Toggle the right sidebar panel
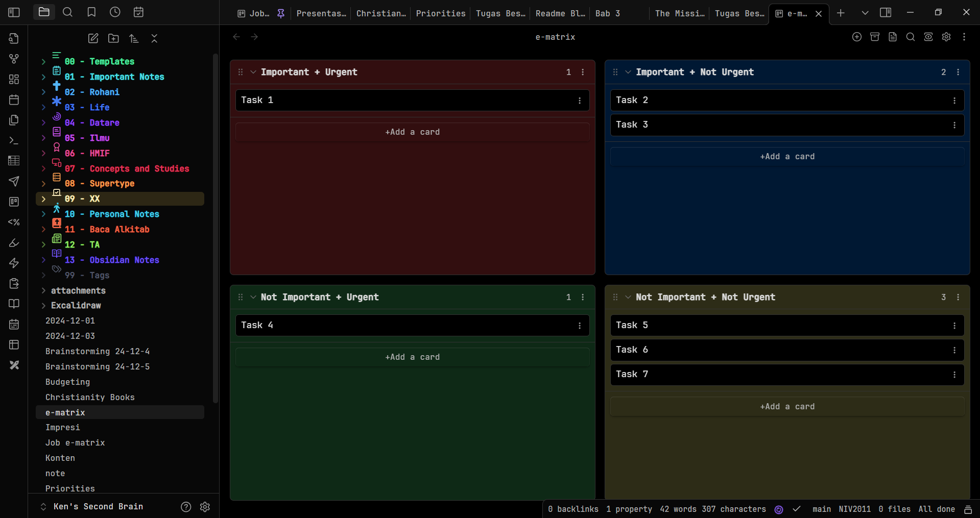 coord(886,13)
